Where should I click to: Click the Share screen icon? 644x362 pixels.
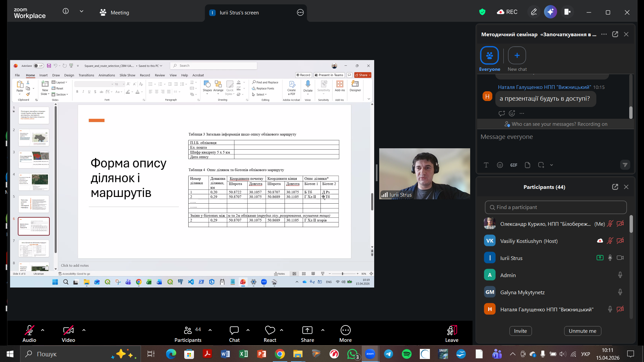click(x=307, y=330)
